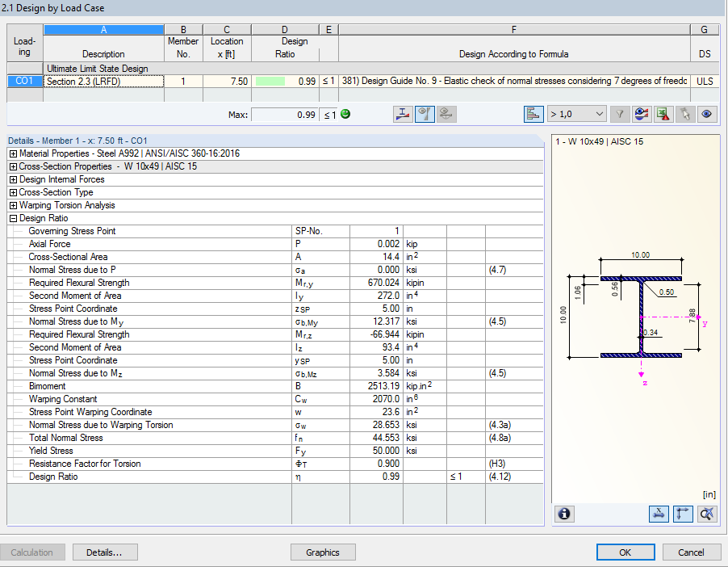
Task: Click the eye view mode icon
Action: click(708, 115)
